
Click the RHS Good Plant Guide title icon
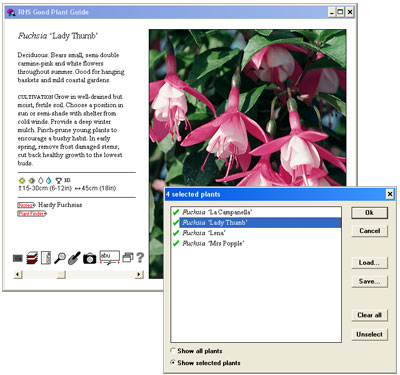(11, 13)
